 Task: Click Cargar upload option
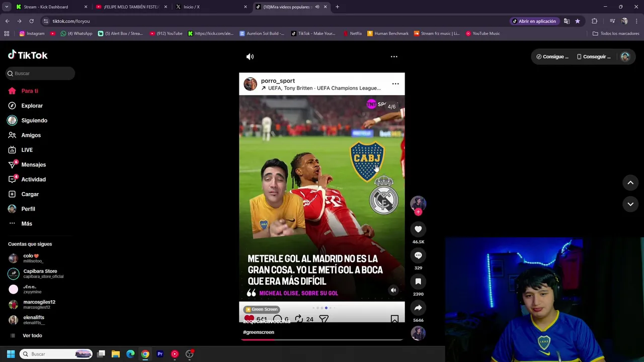tap(30, 194)
